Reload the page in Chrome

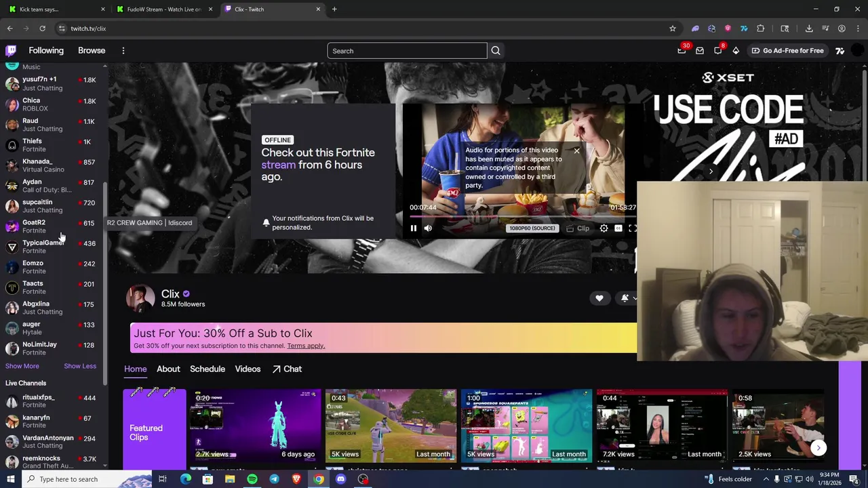point(42,28)
